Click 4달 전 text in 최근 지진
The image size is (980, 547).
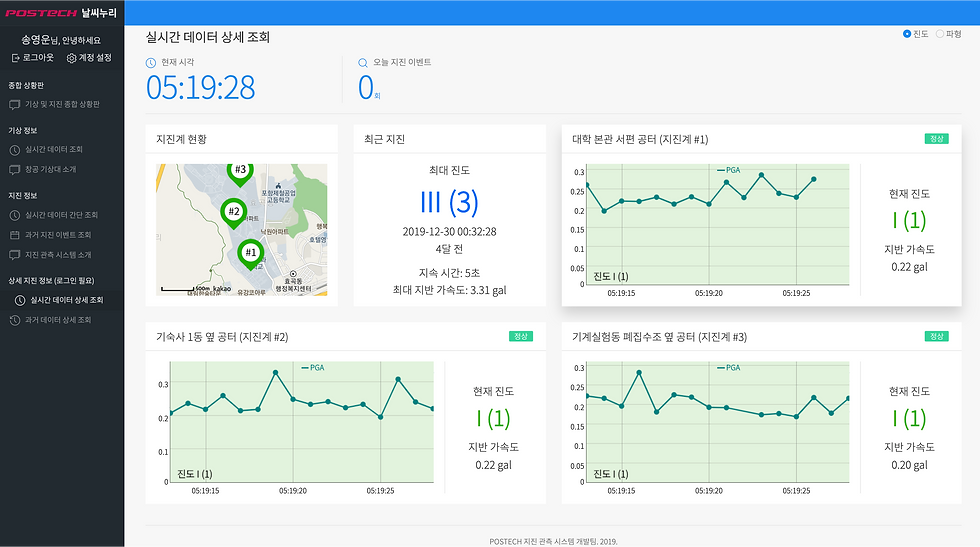click(x=449, y=249)
